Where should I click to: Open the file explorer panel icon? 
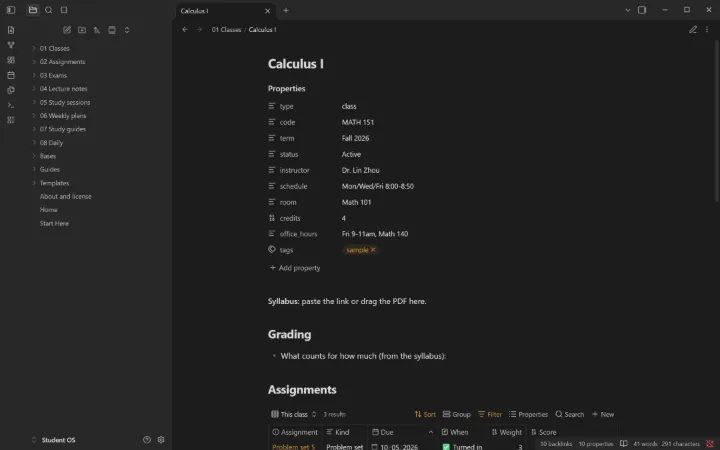click(x=33, y=10)
